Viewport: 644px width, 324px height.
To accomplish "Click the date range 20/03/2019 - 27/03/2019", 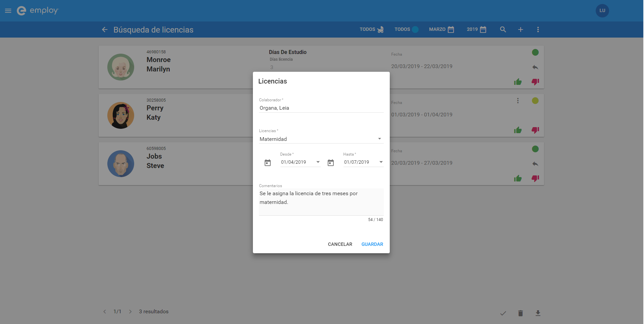I will pos(422,163).
